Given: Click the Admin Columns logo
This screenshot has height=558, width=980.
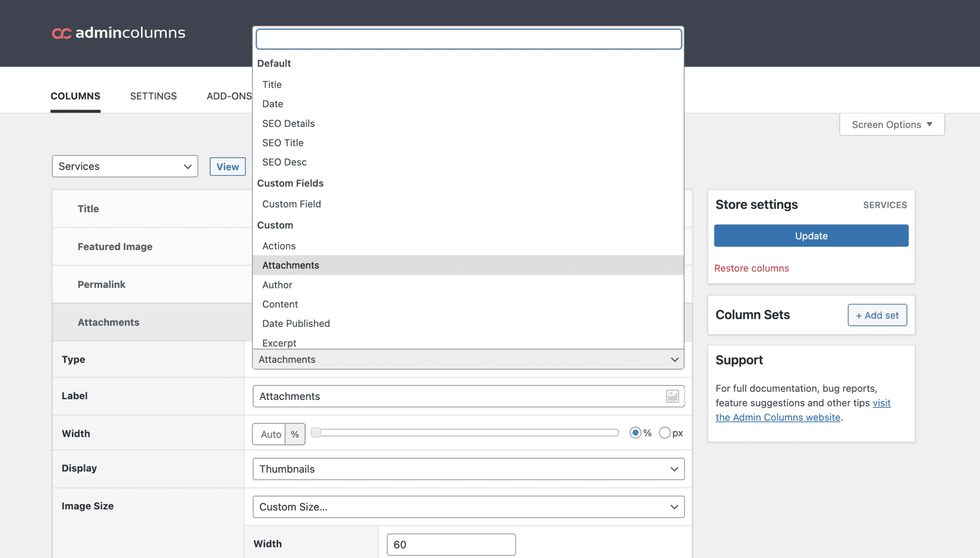Looking at the screenshot, I should click(x=118, y=33).
